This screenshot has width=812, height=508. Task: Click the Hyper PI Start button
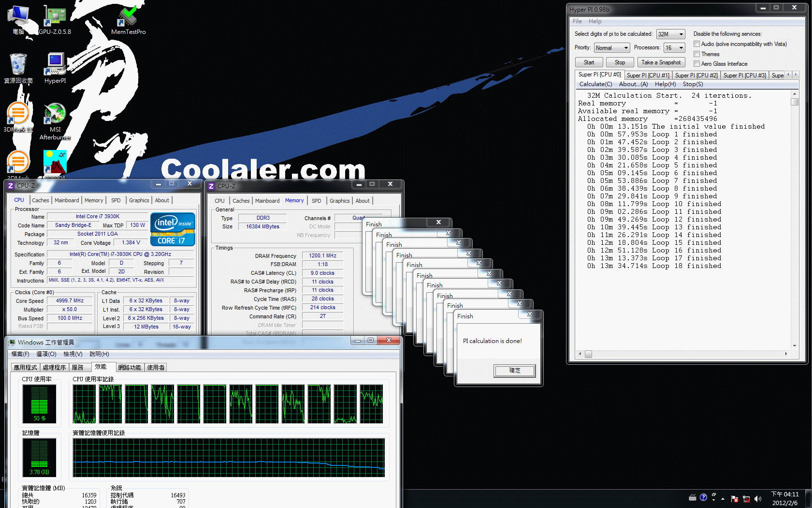589,62
